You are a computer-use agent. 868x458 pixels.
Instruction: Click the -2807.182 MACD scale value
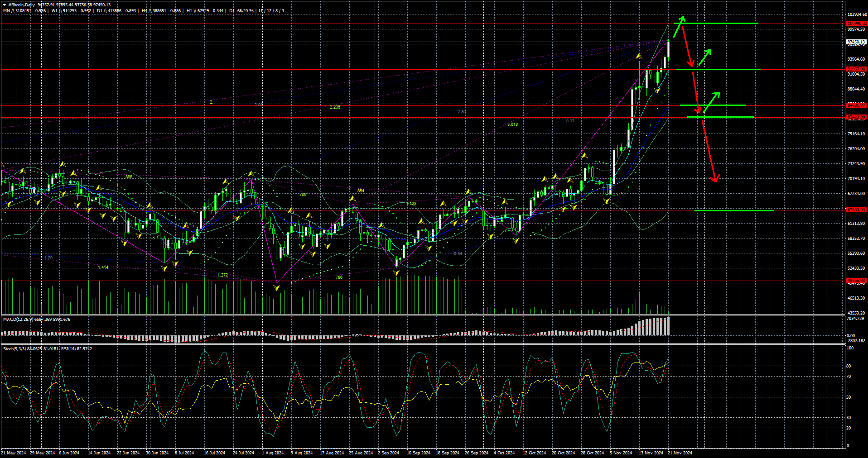pos(856,341)
